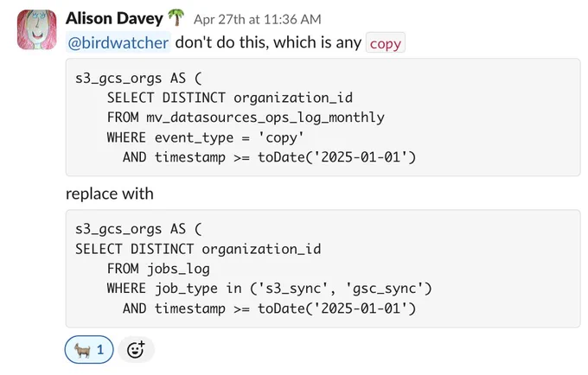Click the line WHERE event_type = 'copy'
Viewport: 588px width, 375px height.
206,137
